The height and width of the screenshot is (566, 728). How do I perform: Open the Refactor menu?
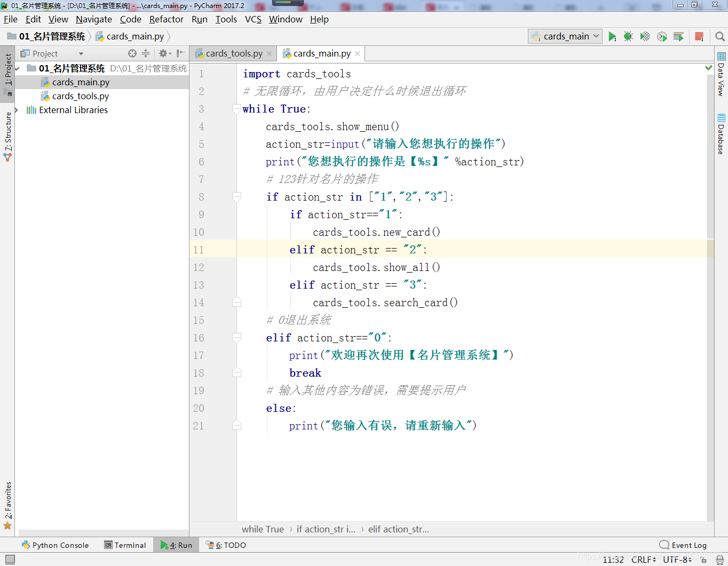(167, 19)
